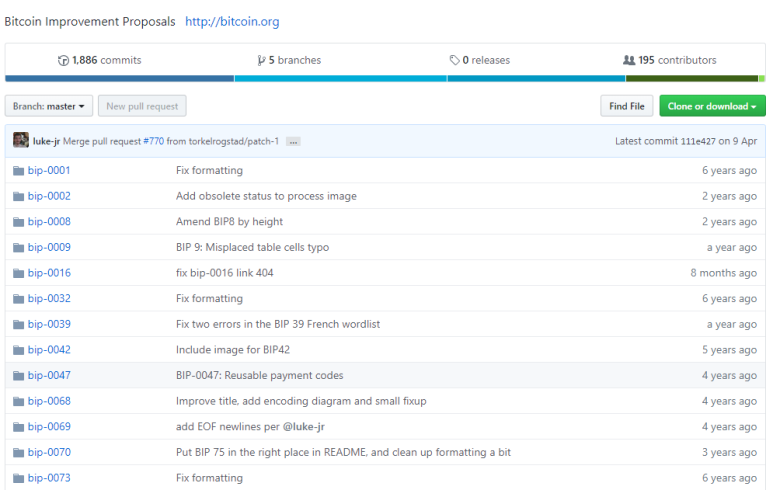Open the bip-0073 folder
Viewport: 773px width, 490px height.
tap(49, 478)
